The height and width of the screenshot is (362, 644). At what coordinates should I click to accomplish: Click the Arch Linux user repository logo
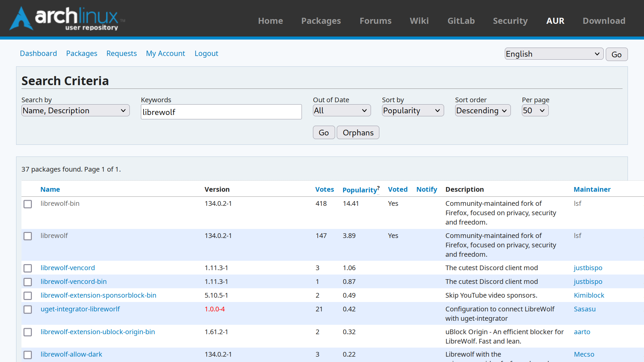tap(67, 18)
